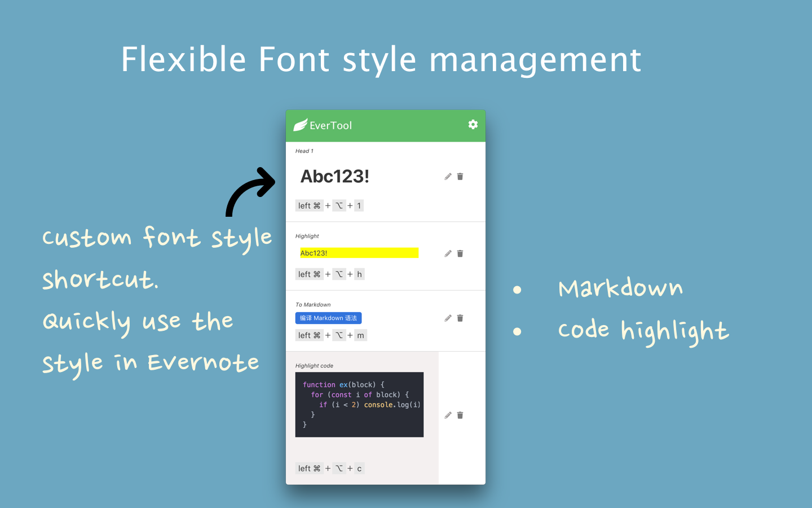Click the 'm' key in Markdown shortcut

(360, 335)
